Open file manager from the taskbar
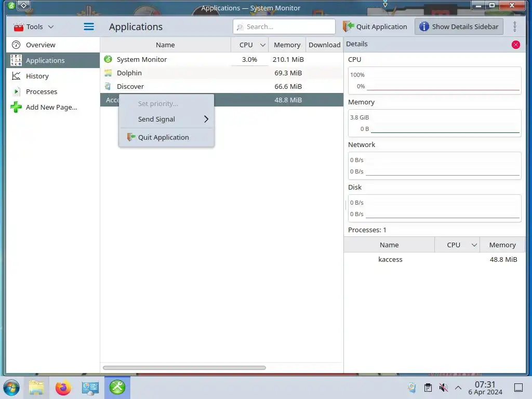Screen dimensions: 532x399 [x=36, y=388]
